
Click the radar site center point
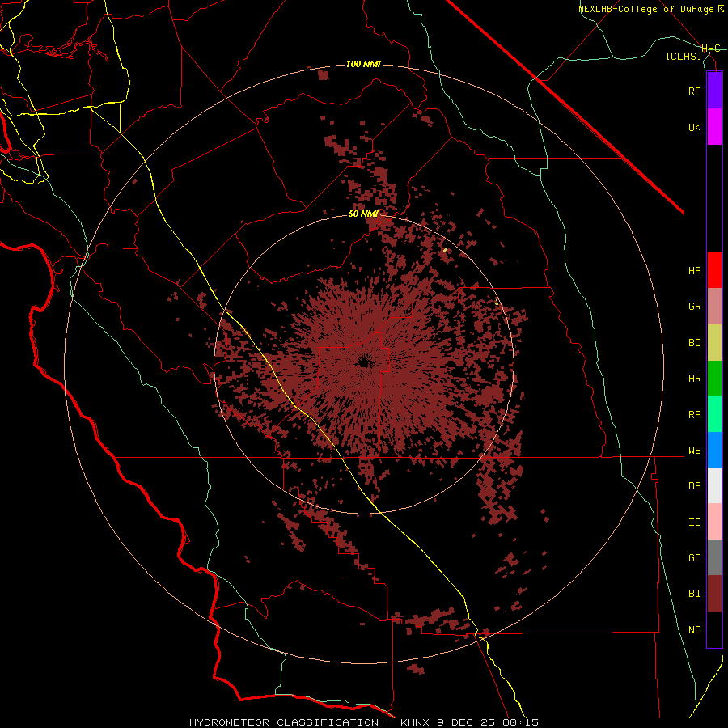(x=363, y=363)
